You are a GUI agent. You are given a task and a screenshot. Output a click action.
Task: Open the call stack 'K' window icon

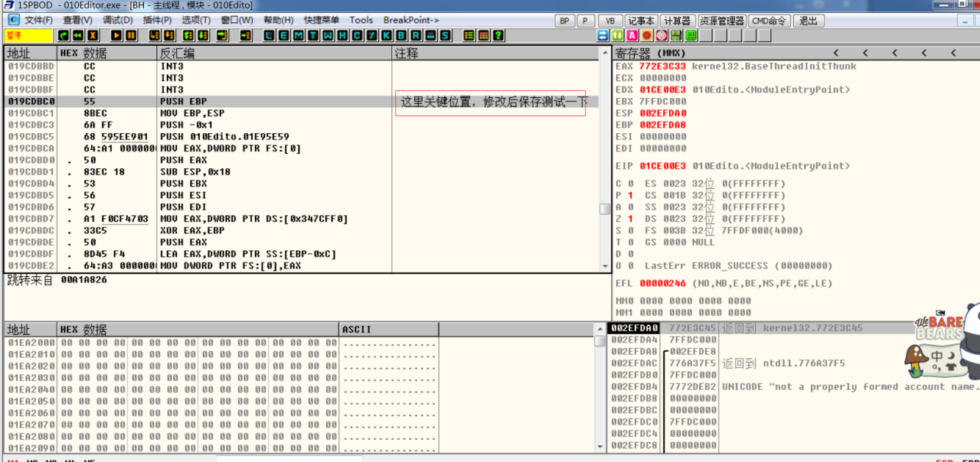[x=385, y=36]
